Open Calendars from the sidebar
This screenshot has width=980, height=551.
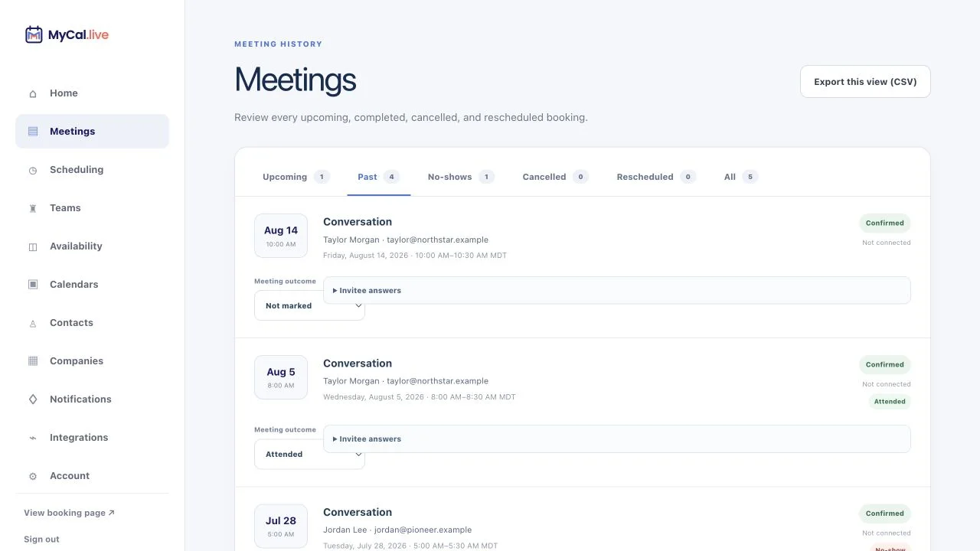(x=92, y=285)
